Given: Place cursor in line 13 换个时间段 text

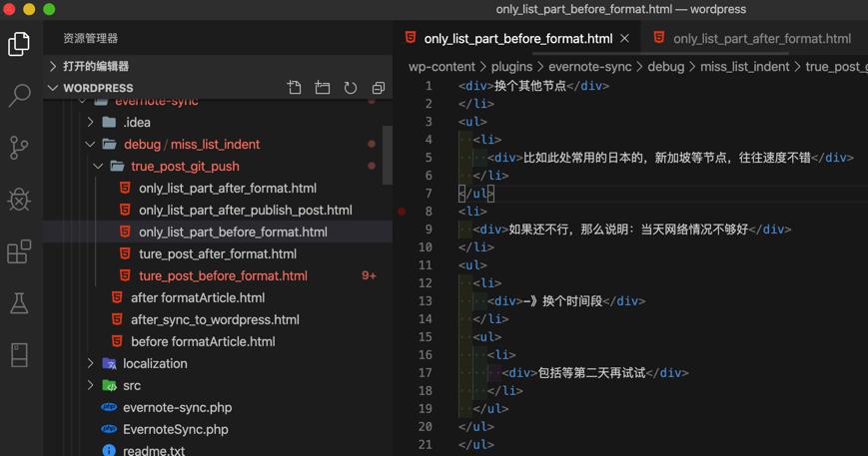Looking at the screenshot, I should 572,301.
